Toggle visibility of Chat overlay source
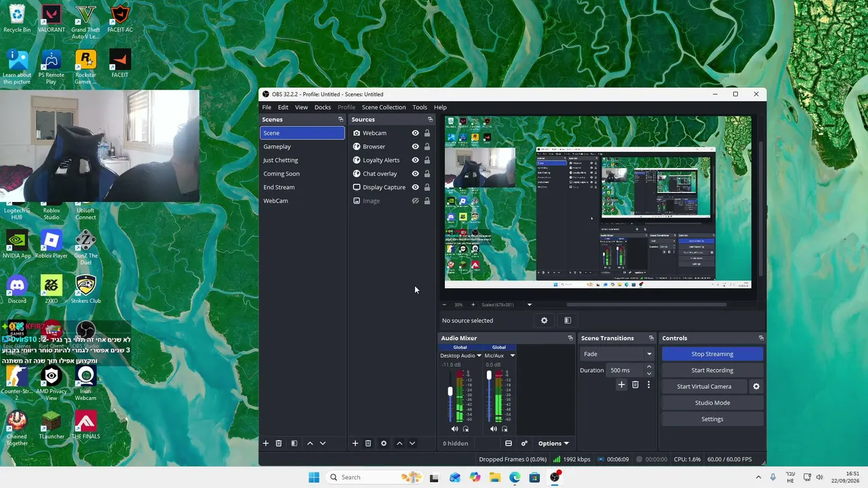This screenshot has height=488, width=868. point(416,174)
